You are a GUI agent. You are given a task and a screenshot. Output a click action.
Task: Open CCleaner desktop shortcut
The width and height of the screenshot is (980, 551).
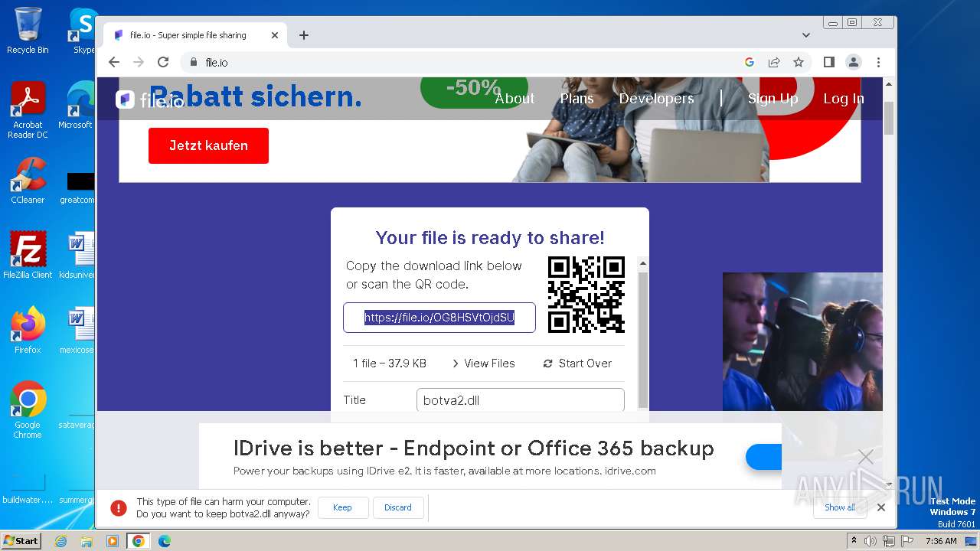(x=28, y=181)
